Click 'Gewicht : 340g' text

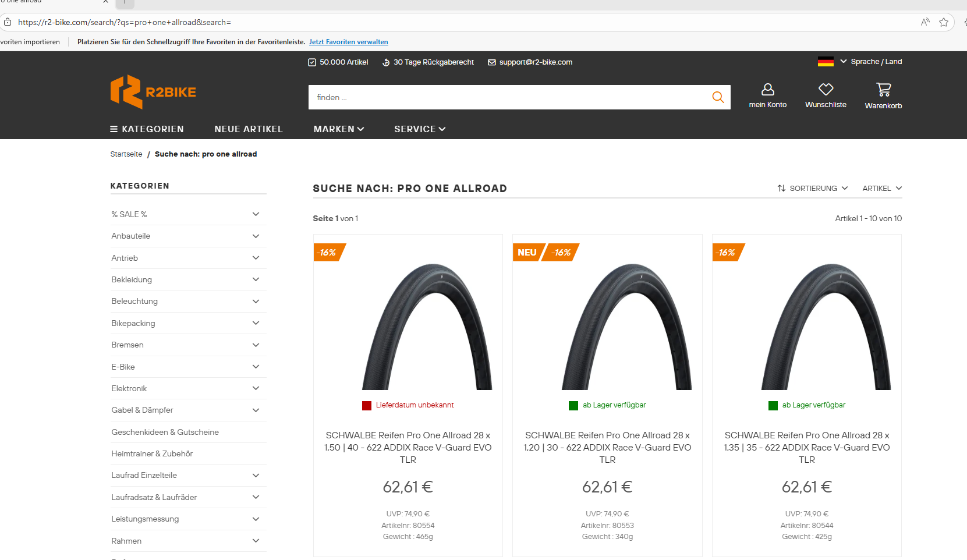coord(607,537)
